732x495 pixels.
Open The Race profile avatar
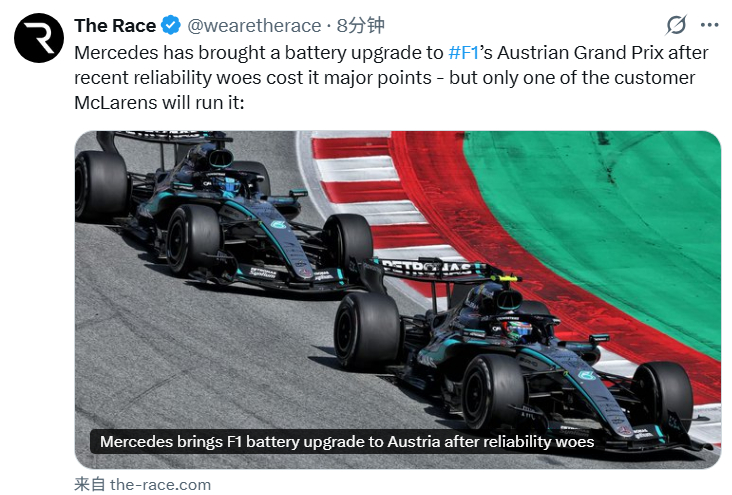(39, 38)
